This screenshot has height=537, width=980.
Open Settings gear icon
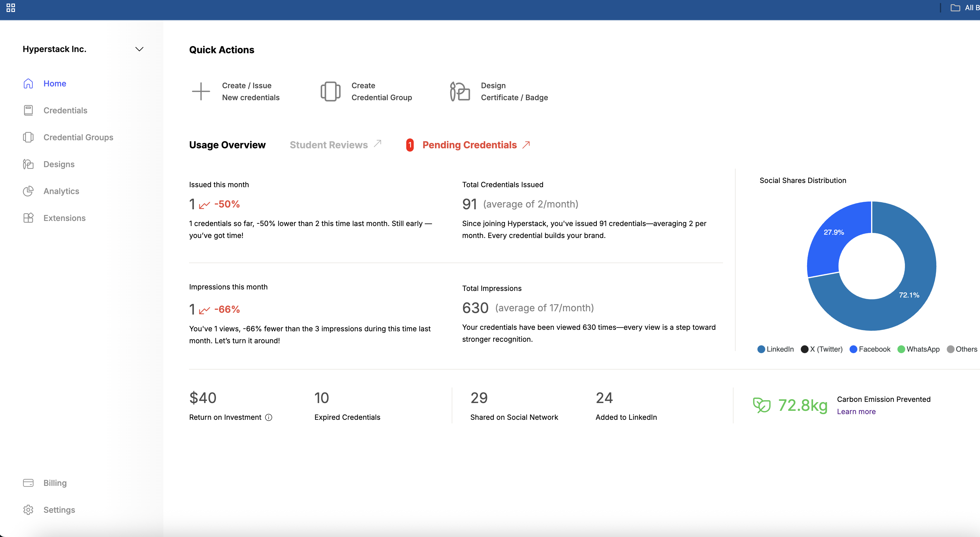coord(28,509)
